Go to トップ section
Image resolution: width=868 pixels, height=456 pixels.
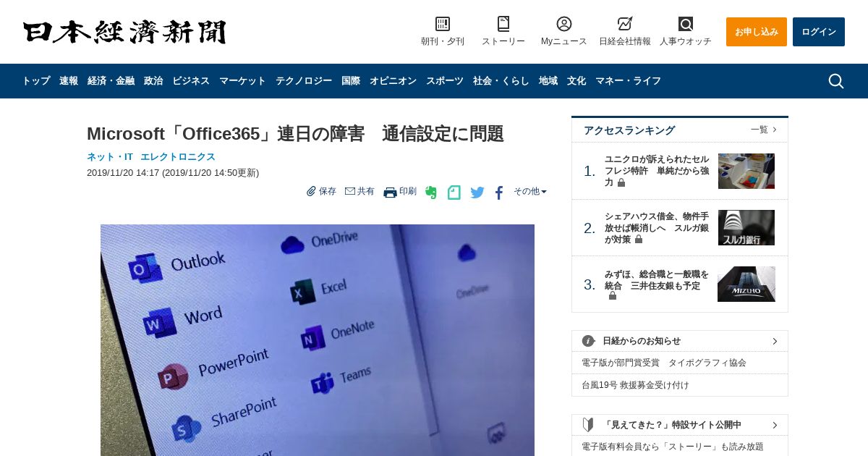coord(36,81)
